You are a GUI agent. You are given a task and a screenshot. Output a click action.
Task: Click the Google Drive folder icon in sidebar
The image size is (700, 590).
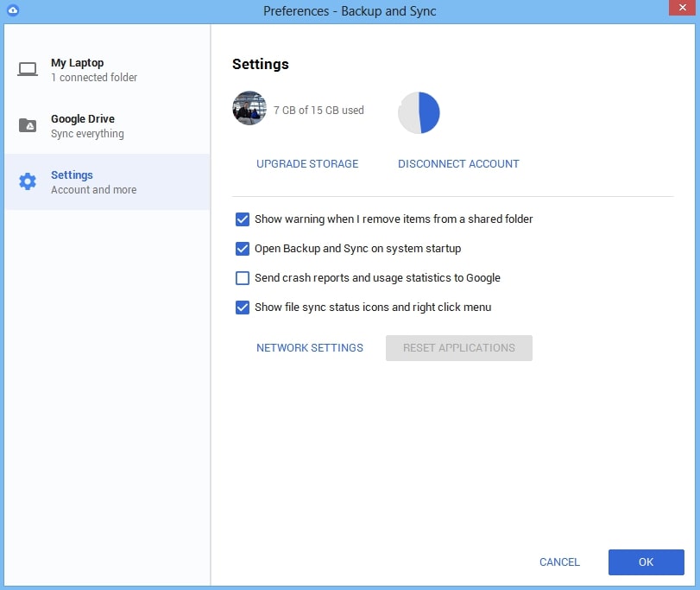pos(28,125)
